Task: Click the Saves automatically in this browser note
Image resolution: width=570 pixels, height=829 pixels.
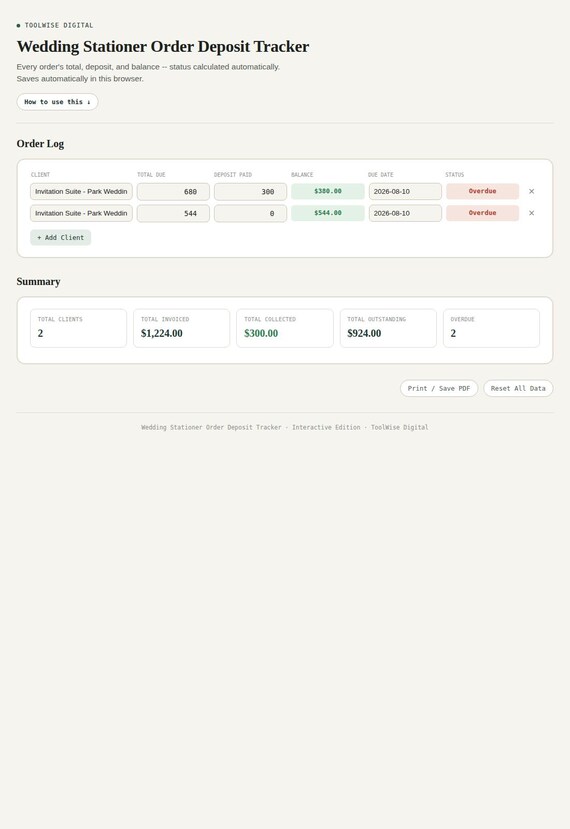Action: [x=80, y=79]
